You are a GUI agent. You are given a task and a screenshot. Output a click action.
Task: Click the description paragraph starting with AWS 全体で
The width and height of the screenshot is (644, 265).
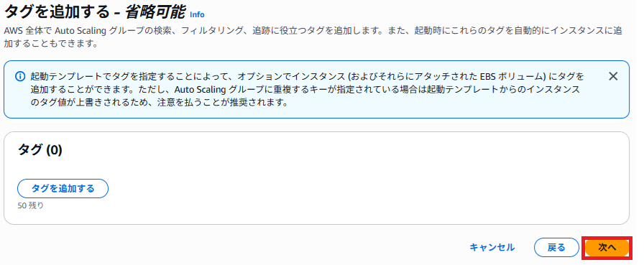tap(312, 37)
